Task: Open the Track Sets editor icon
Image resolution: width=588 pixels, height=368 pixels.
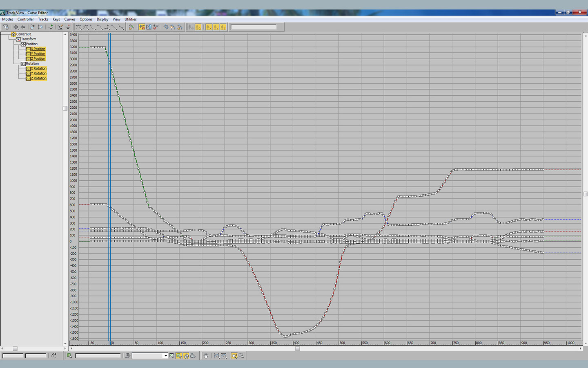Action: (x=128, y=356)
